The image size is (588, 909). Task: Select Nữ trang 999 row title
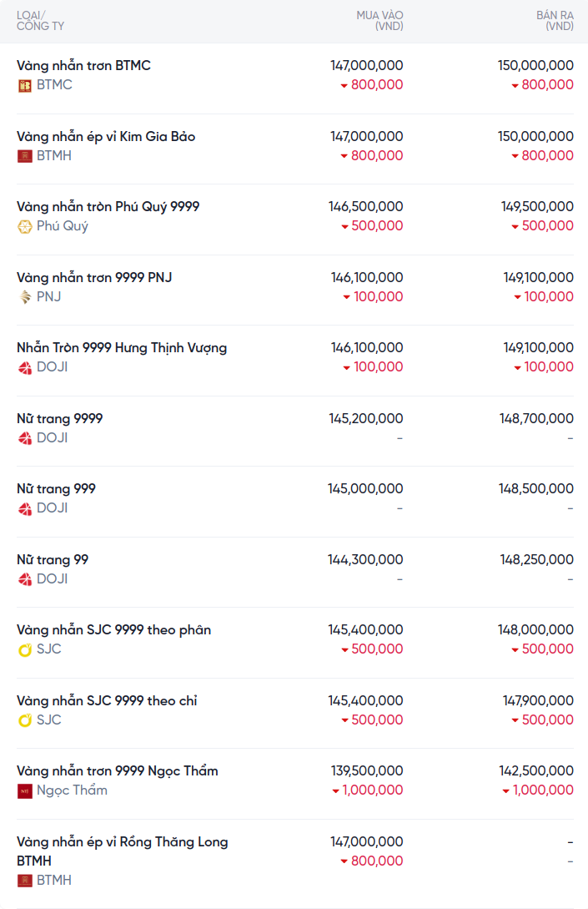coord(56,488)
